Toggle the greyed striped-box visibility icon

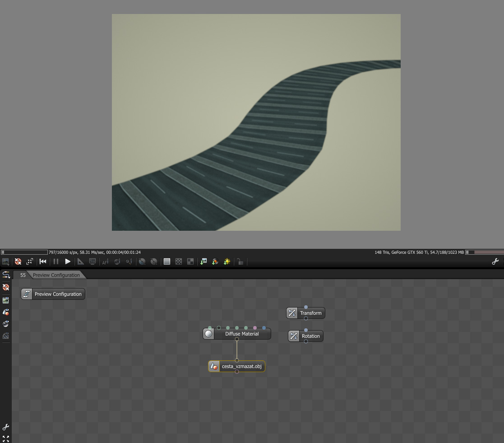[6, 336]
